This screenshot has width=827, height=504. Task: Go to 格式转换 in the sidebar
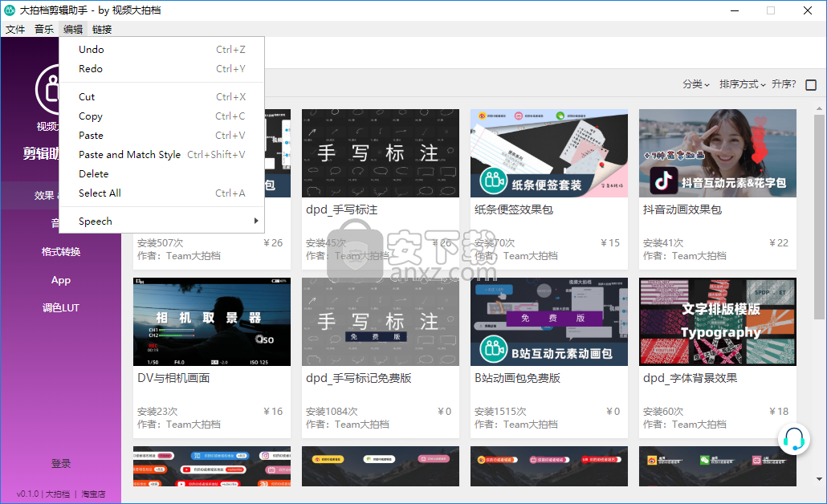[x=61, y=252]
